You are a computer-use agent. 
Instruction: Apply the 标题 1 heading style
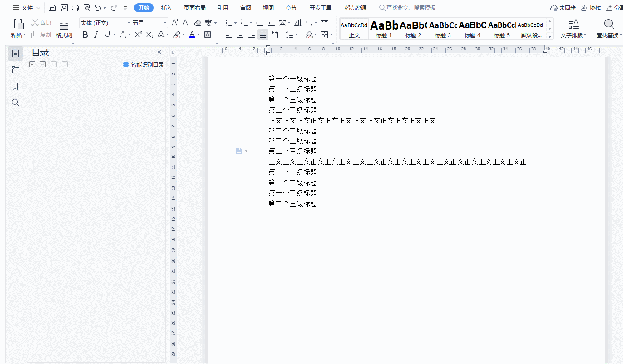[384, 29]
